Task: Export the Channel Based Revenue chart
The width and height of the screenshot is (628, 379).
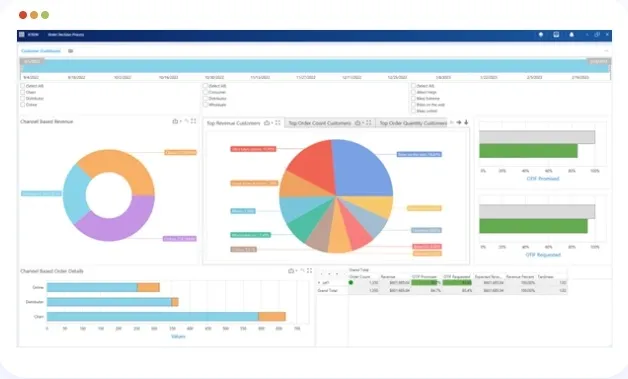Action: (175, 121)
